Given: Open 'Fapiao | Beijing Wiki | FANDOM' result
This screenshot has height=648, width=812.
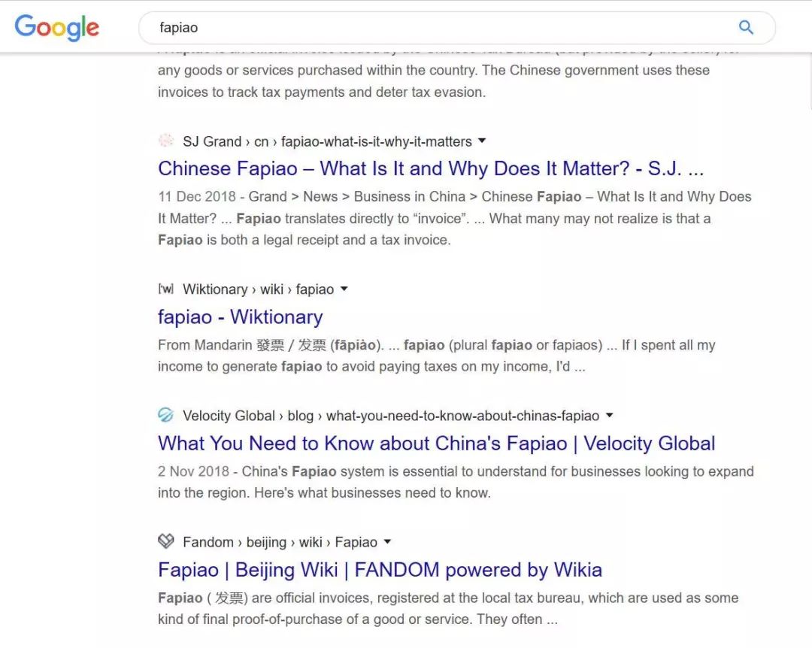Looking at the screenshot, I should coord(380,570).
